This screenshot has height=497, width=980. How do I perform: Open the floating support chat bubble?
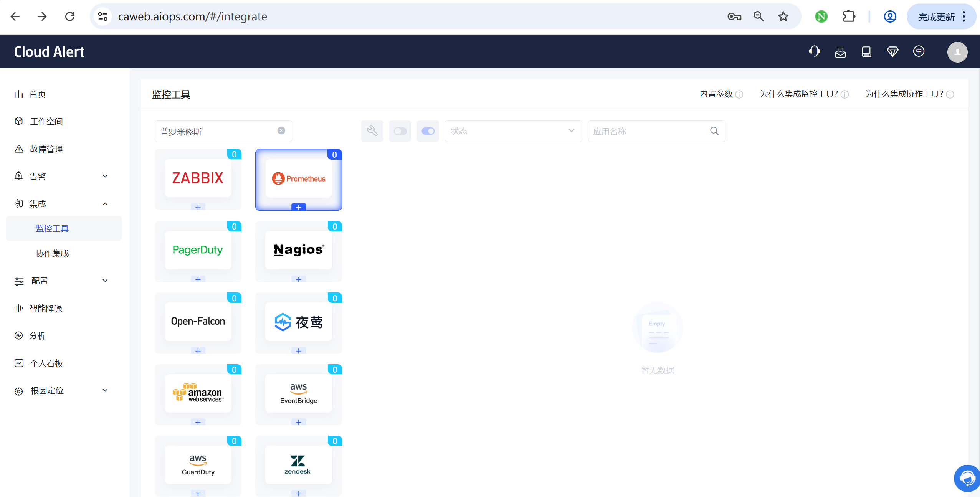967,478
